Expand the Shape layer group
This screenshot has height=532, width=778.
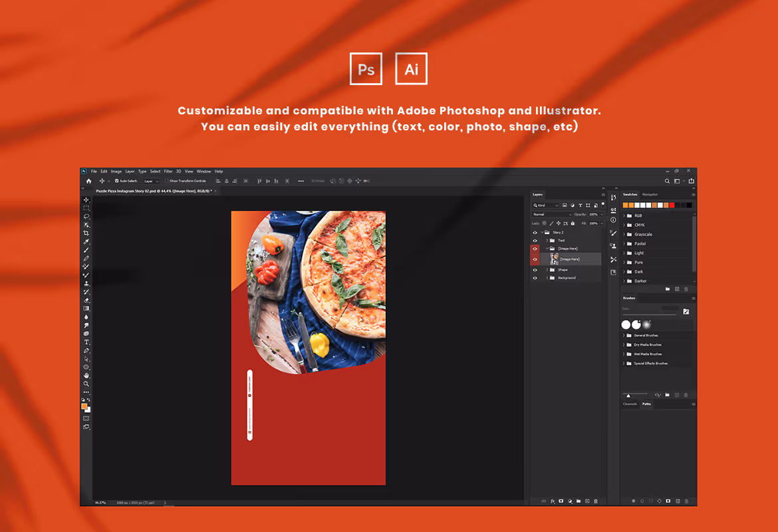547,270
